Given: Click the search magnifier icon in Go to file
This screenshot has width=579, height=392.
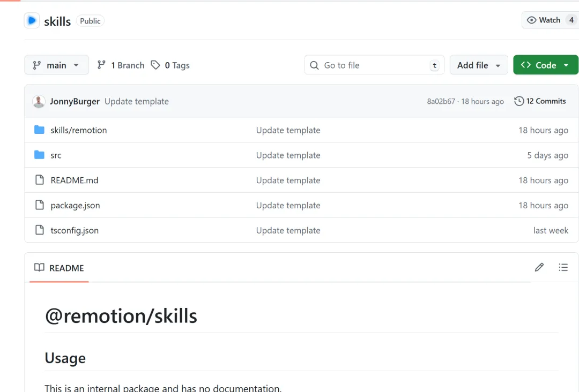Looking at the screenshot, I should [314, 65].
